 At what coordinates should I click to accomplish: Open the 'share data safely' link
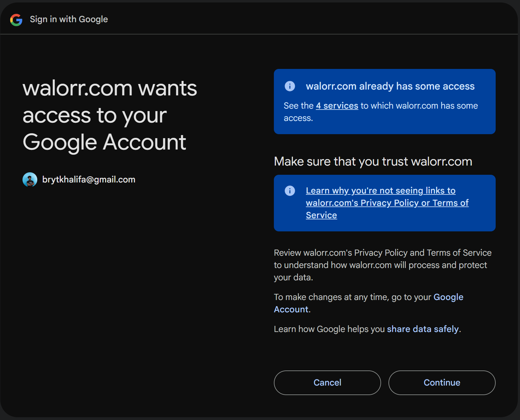tap(423, 329)
